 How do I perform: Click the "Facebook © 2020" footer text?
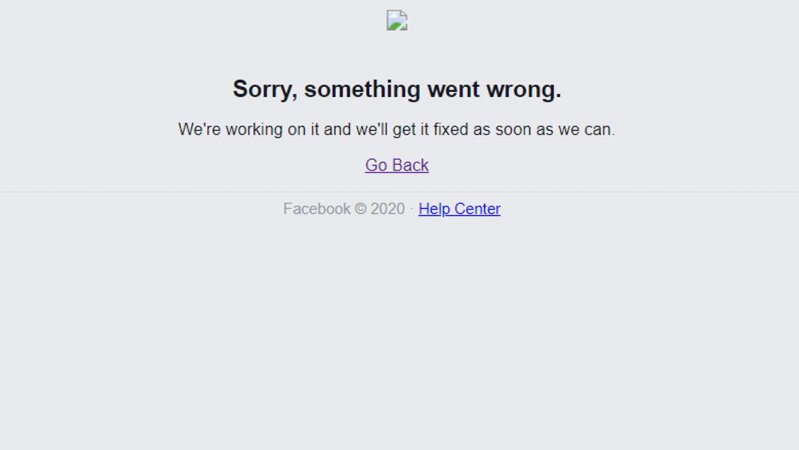(344, 209)
